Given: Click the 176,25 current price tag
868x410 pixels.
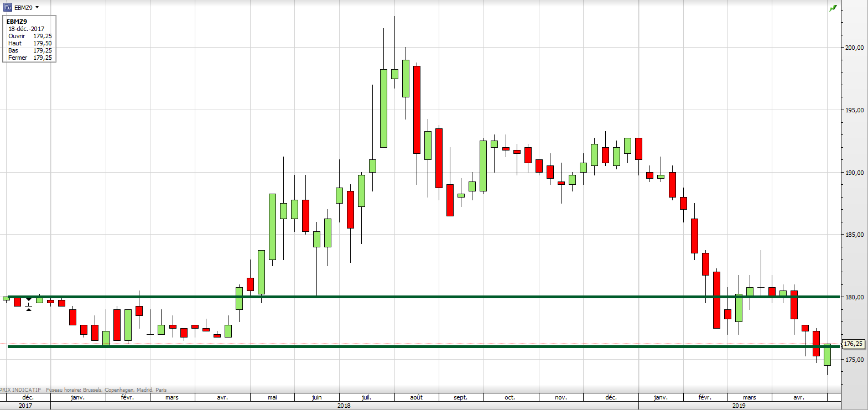Looking at the screenshot, I should pyautogui.click(x=853, y=344).
